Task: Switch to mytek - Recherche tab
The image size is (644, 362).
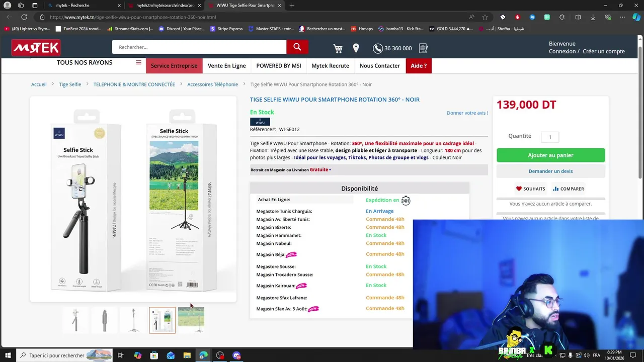Action: coord(83,6)
